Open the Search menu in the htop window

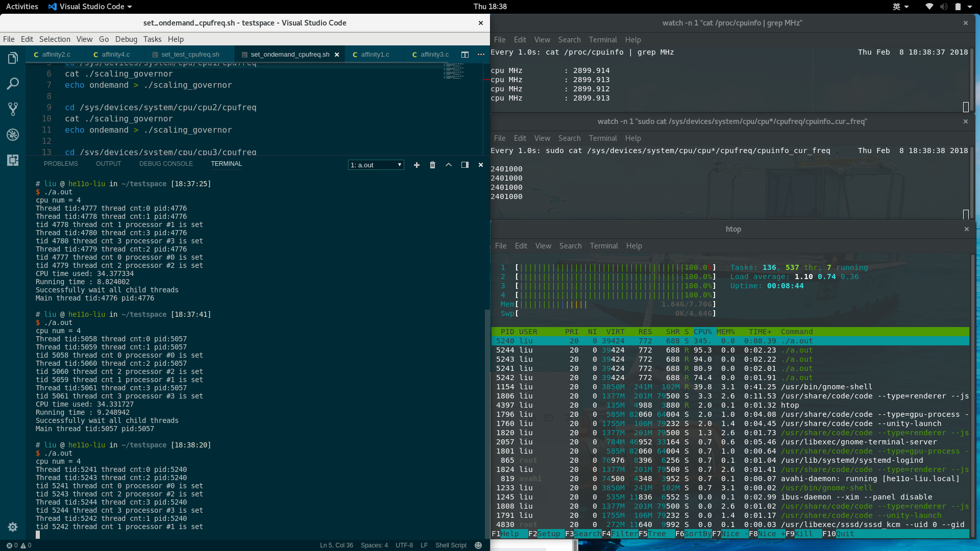tap(570, 245)
